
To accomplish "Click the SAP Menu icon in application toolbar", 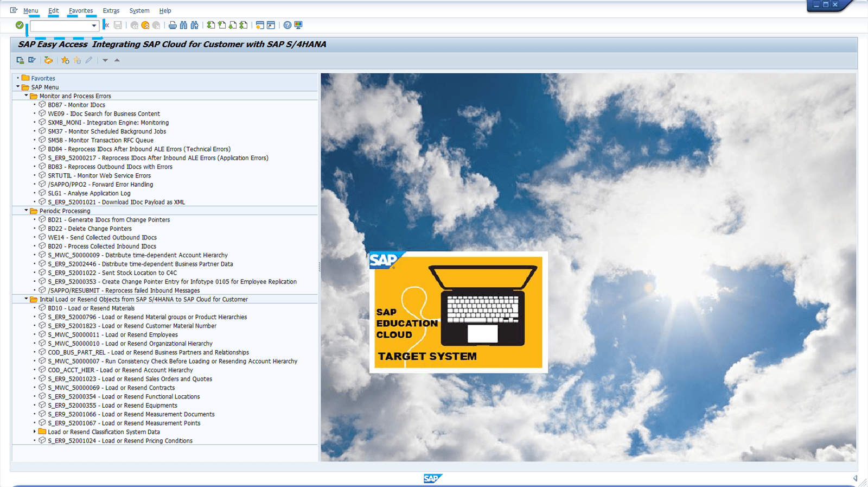I will [x=32, y=60].
